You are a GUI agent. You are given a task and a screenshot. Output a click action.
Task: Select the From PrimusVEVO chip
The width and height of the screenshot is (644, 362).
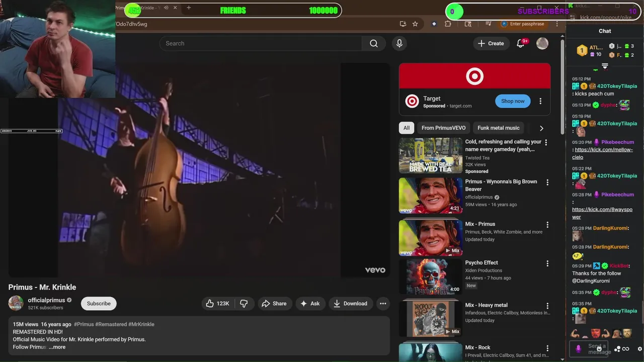pyautogui.click(x=444, y=128)
